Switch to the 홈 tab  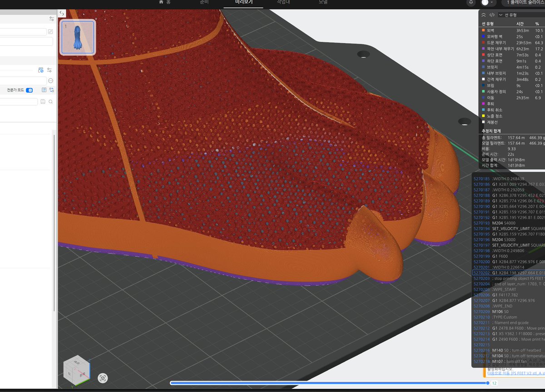point(164,2)
